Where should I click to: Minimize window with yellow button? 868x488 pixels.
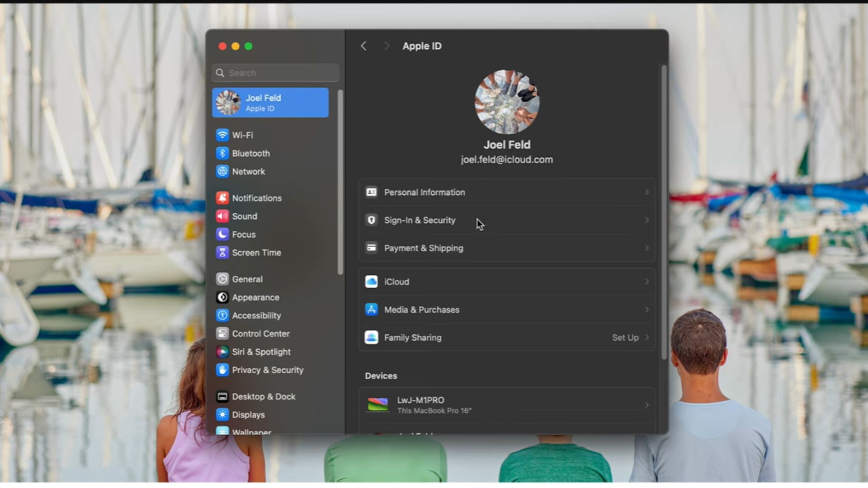pos(235,46)
